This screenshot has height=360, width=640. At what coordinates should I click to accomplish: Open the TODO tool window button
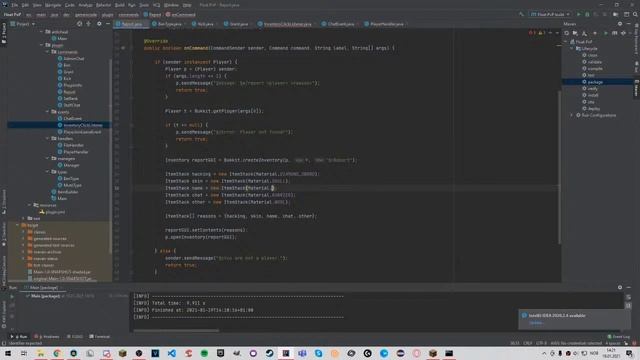[x=75, y=337]
